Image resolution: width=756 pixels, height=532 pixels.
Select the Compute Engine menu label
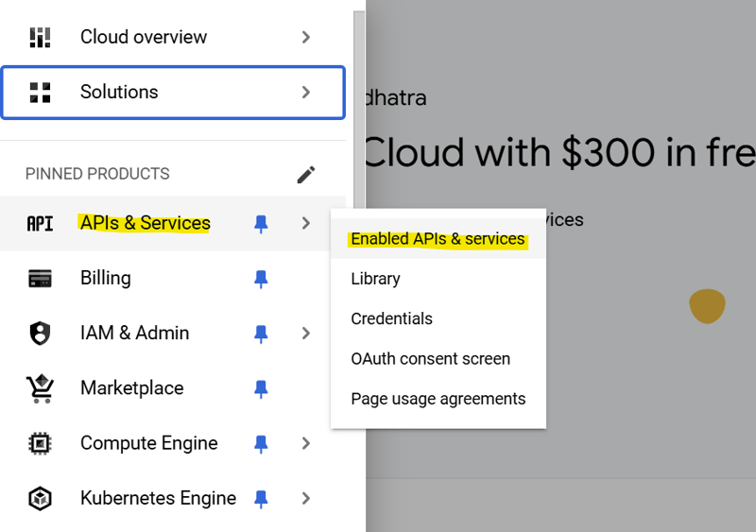pos(149,443)
